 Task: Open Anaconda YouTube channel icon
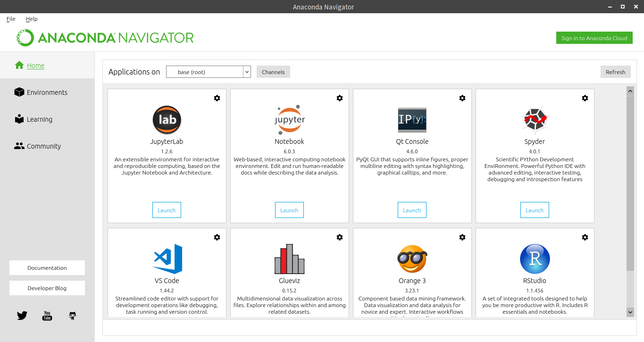47,316
